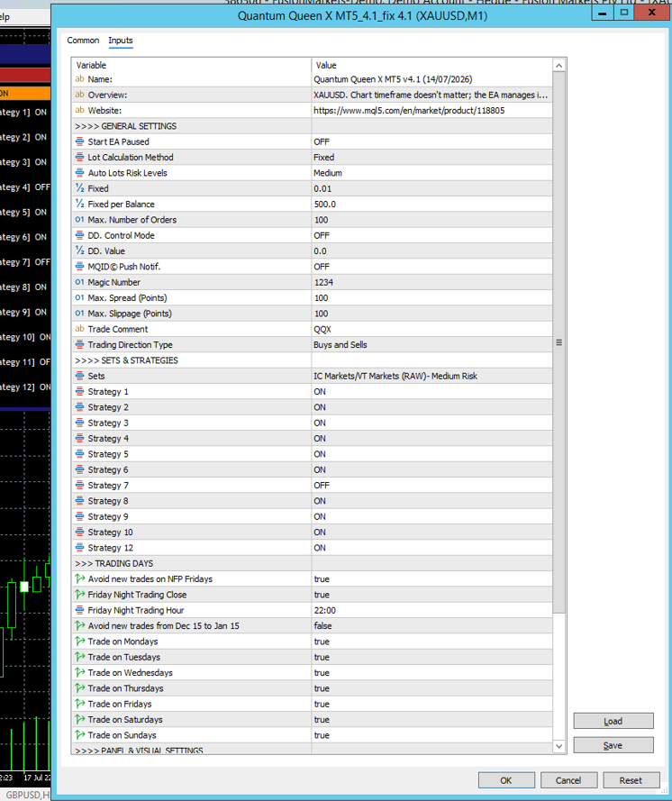Screen dimensions: 672x801
Task: Open the DD. Control Mode OFF dropdown
Action: point(432,235)
